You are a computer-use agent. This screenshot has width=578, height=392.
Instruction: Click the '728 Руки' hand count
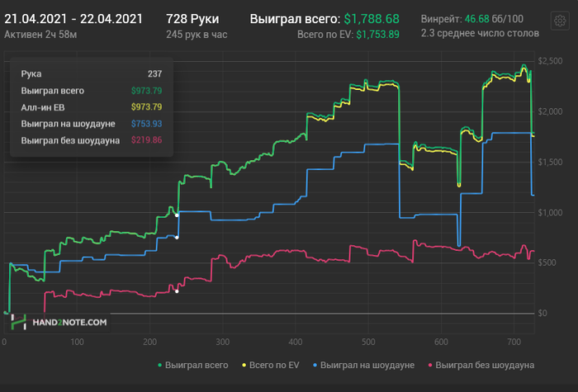[x=192, y=19]
